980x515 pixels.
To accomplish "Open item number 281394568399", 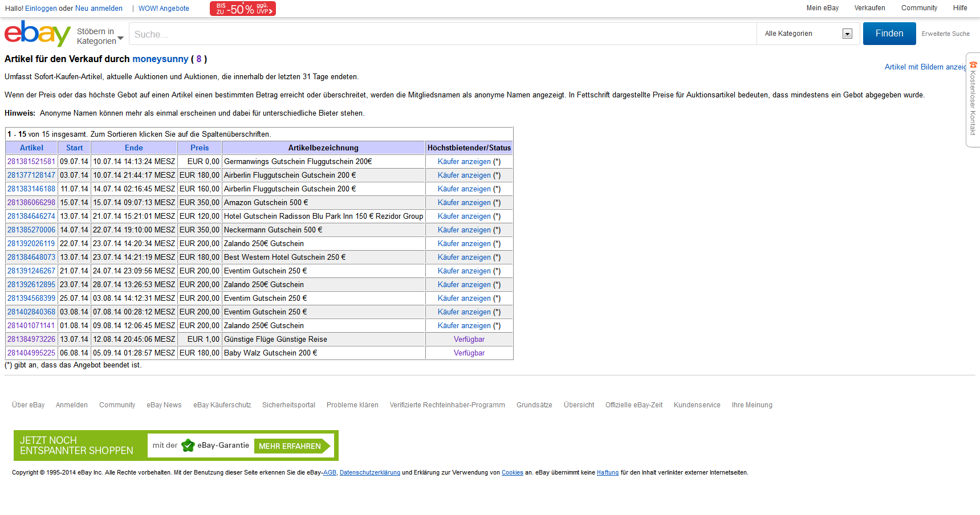I will pos(31,299).
